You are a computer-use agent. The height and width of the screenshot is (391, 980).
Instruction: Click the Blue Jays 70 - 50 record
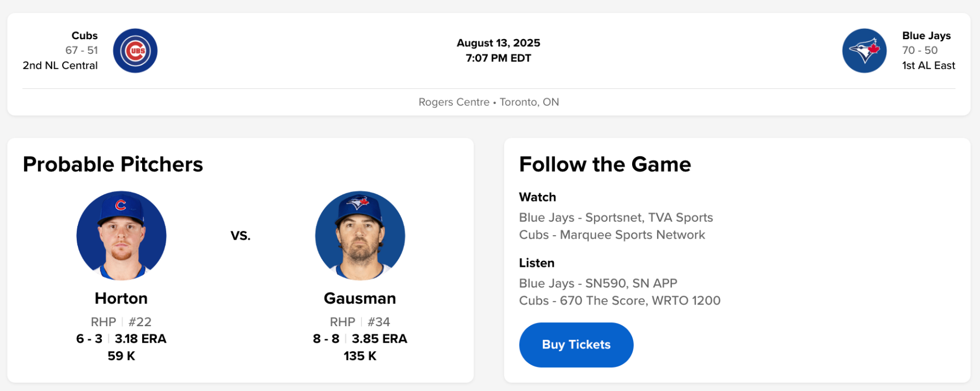point(920,50)
